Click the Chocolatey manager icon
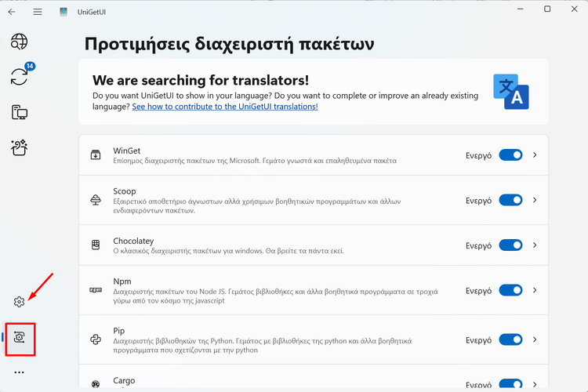Viewport: 588px width, 392px height. click(x=96, y=245)
